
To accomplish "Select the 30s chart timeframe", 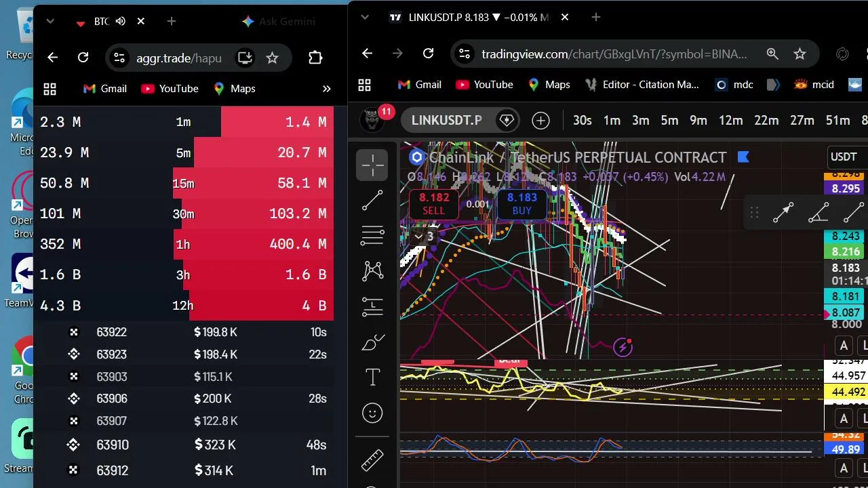I will pyautogui.click(x=582, y=121).
